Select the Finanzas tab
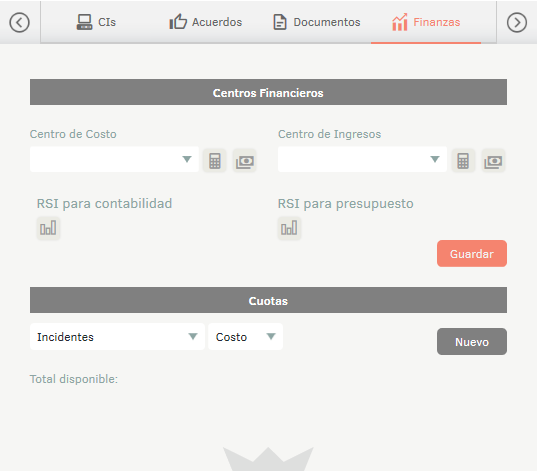The image size is (539, 471). [x=426, y=22]
